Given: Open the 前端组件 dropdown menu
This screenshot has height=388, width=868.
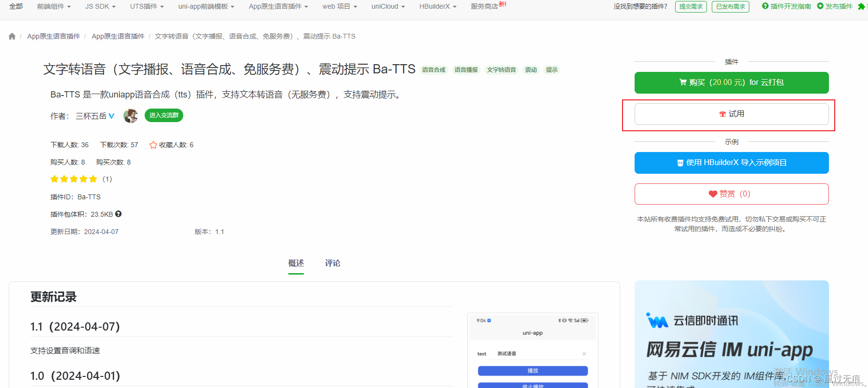Looking at the screenshot, I should coord(54,6).
